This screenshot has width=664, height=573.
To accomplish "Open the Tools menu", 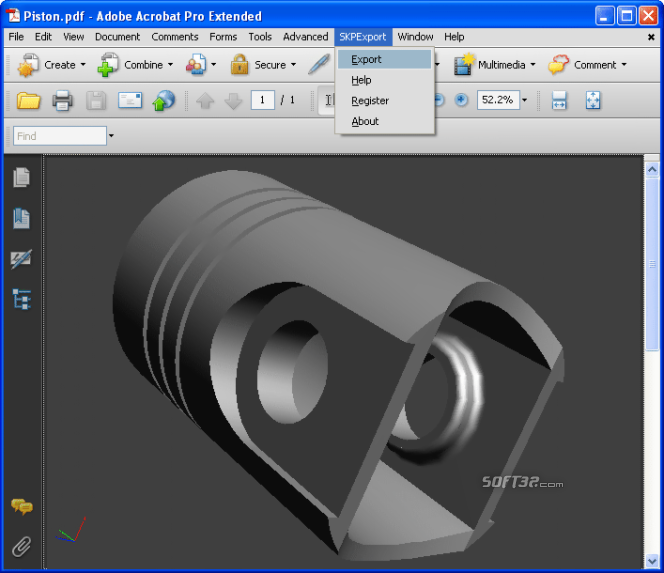I will click(x=260, y=37).
